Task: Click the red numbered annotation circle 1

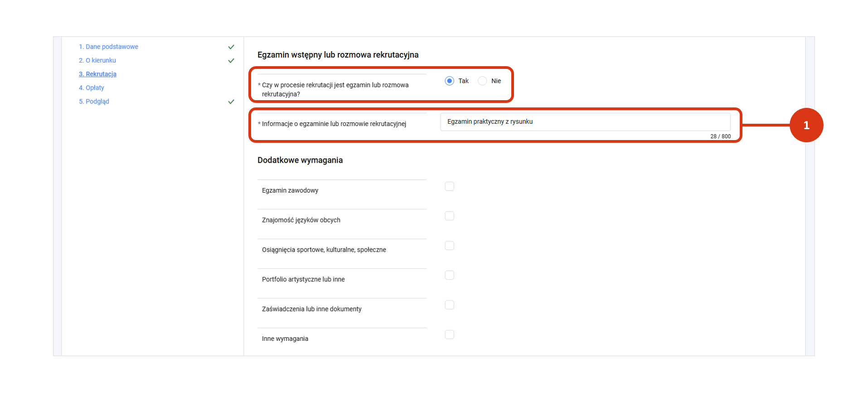Action: click(x=806, y=125)
